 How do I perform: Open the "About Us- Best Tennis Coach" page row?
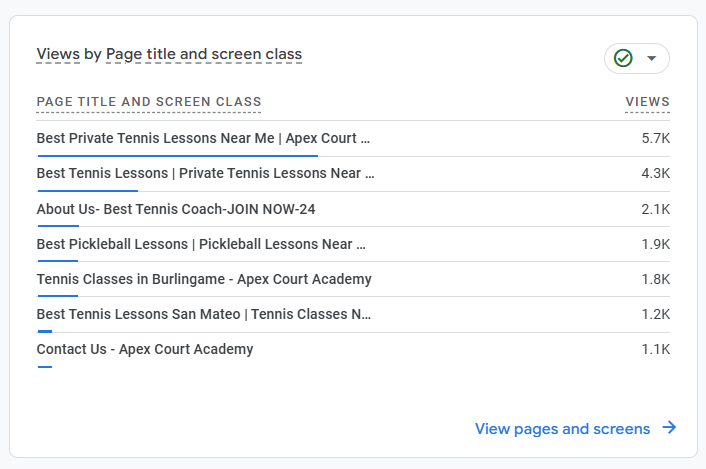[176, 209]
